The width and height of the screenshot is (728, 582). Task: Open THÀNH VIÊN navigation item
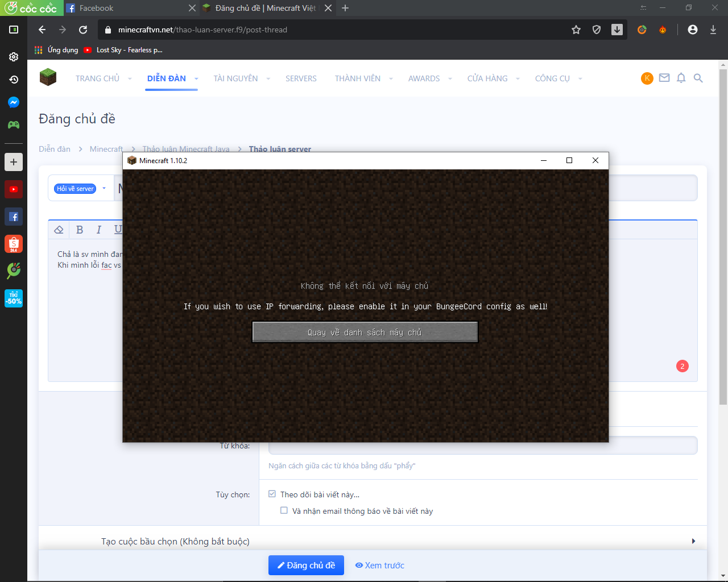coord(358,78)
